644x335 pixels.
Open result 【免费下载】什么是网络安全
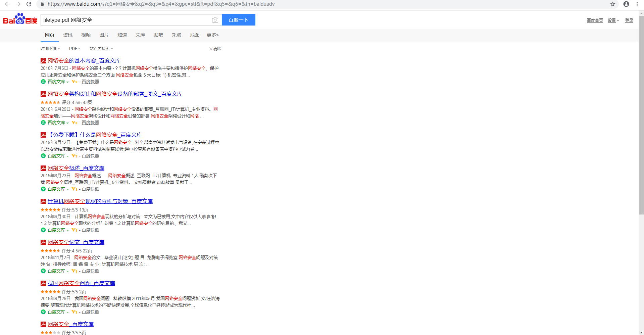(x=95, y=135)
